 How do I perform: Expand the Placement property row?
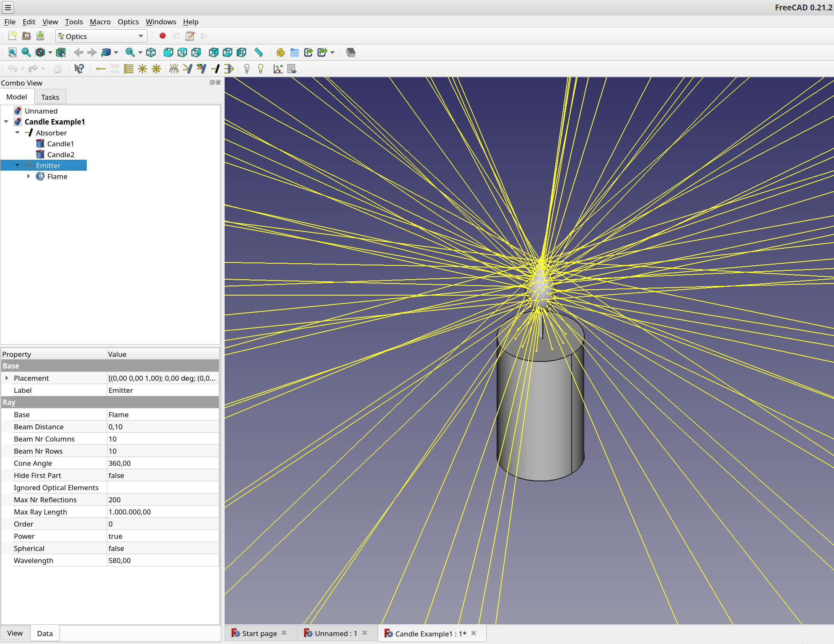7,378
